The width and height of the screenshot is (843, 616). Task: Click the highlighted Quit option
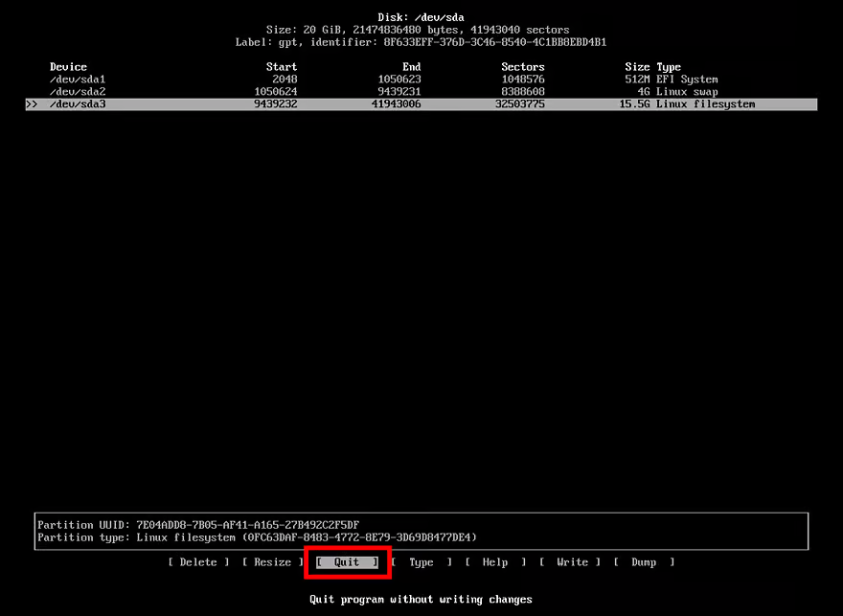coord(347,562)
